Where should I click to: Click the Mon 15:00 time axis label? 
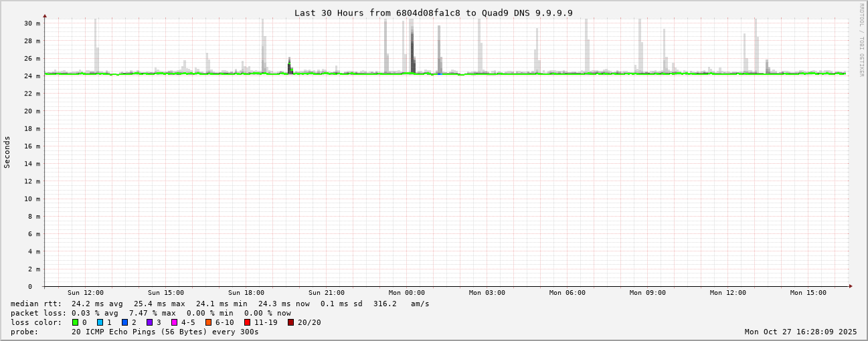click(x=808, y=293)
